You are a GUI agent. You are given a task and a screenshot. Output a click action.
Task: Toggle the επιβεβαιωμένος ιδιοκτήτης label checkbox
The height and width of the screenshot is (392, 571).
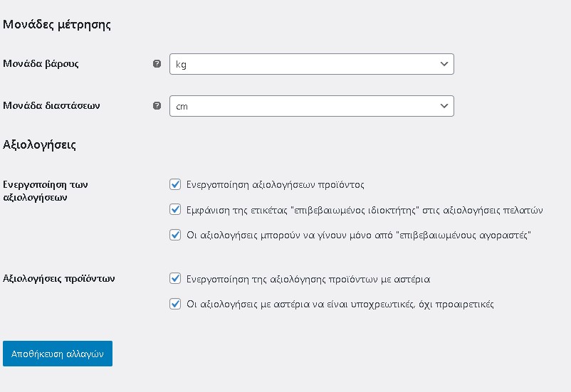coord(175,209)
